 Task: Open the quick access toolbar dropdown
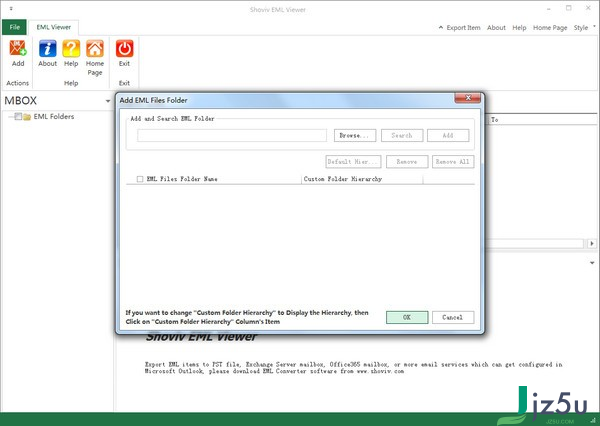pyautogui.click(x=11, y=8)
